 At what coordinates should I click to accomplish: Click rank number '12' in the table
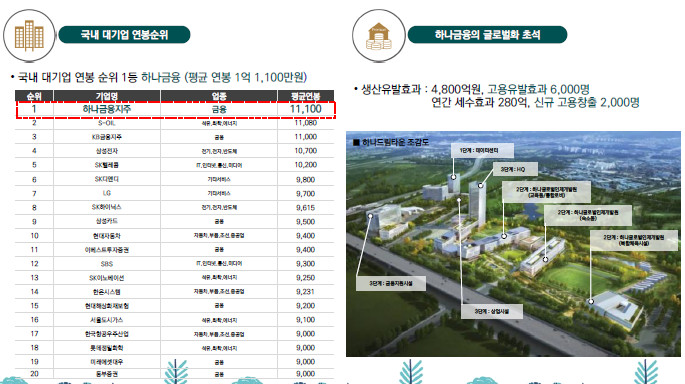coord(34,263)
